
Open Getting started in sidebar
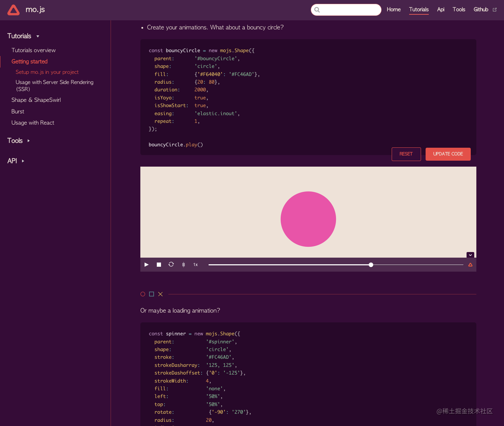(29, 62)
